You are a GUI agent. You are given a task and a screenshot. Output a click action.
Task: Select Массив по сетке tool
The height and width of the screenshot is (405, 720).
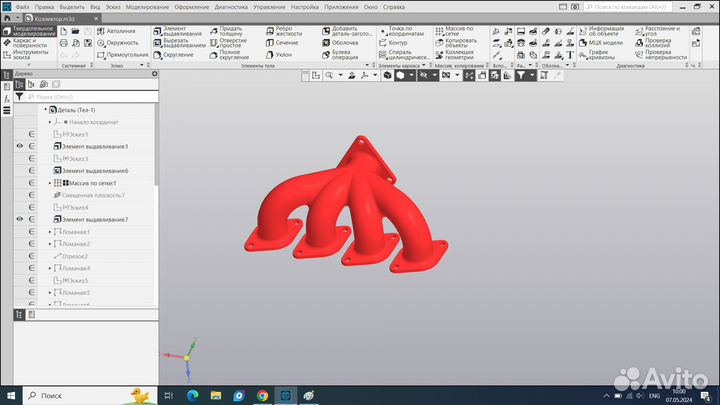455,31
